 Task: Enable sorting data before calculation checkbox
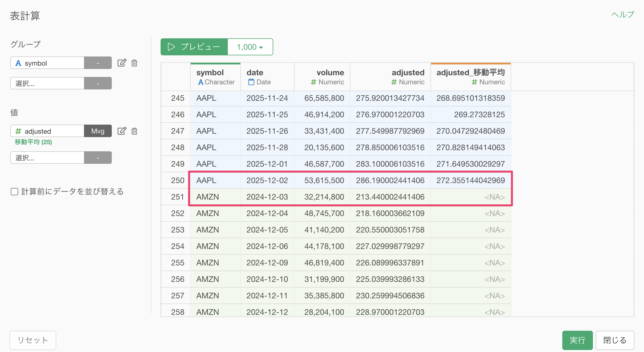click(x=14, y=192)
